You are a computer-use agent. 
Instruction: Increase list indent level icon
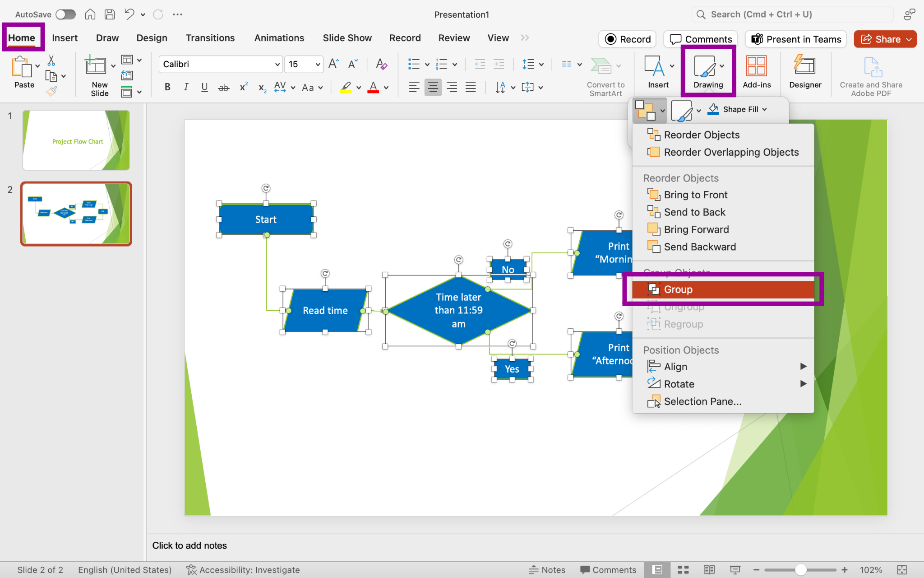(x=499, y=64)
